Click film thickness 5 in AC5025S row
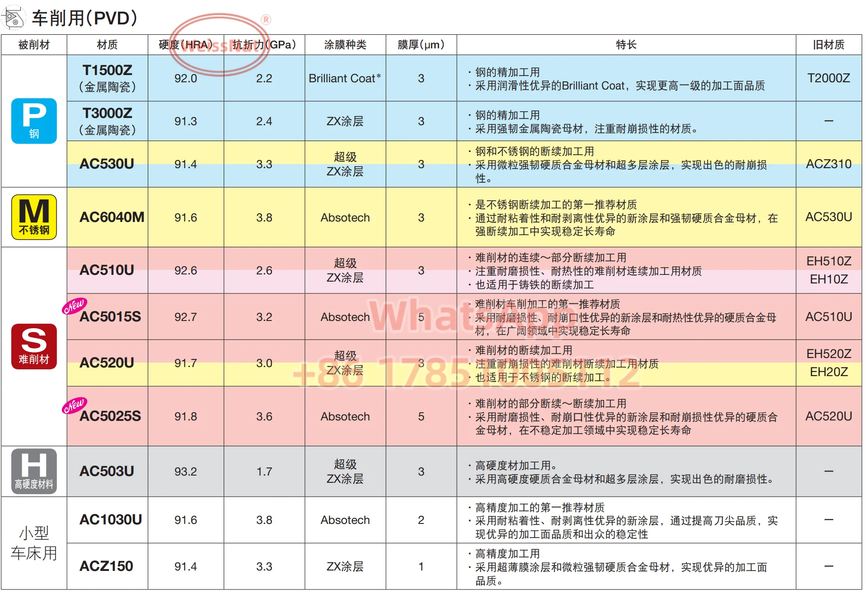The width and height of the screenshot is (868, 594). click(x=421, y=416)
